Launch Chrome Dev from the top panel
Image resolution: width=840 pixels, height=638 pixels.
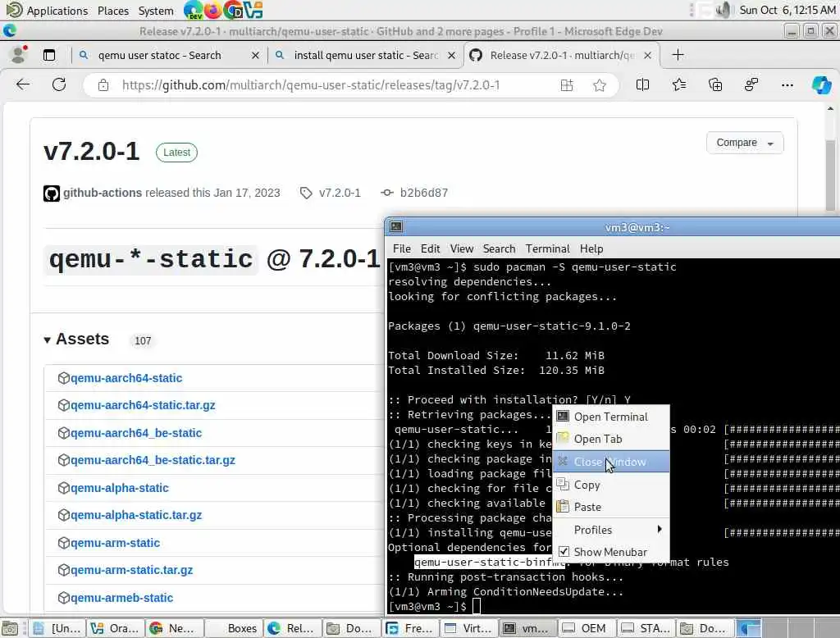pos(233,10)
